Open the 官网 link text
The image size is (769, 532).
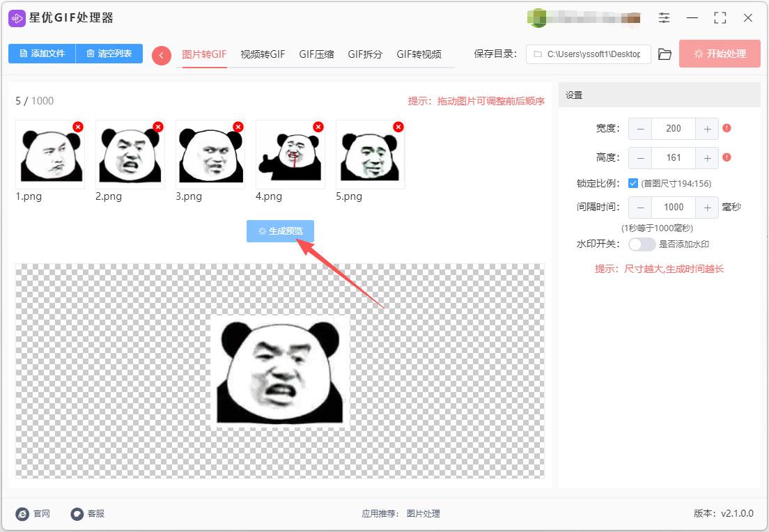[42, 514]
